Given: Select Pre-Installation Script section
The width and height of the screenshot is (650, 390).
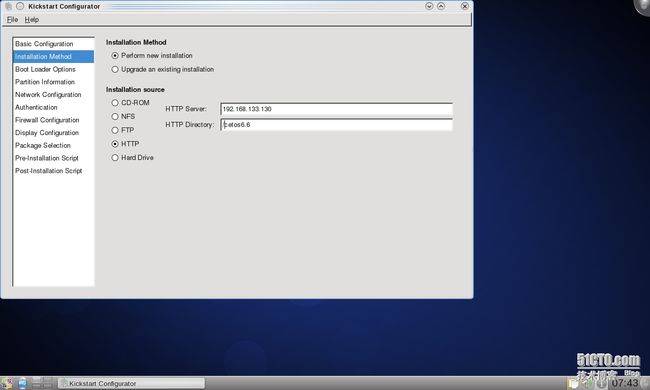Looking at the screenshot, I should (x=53, y=158).
